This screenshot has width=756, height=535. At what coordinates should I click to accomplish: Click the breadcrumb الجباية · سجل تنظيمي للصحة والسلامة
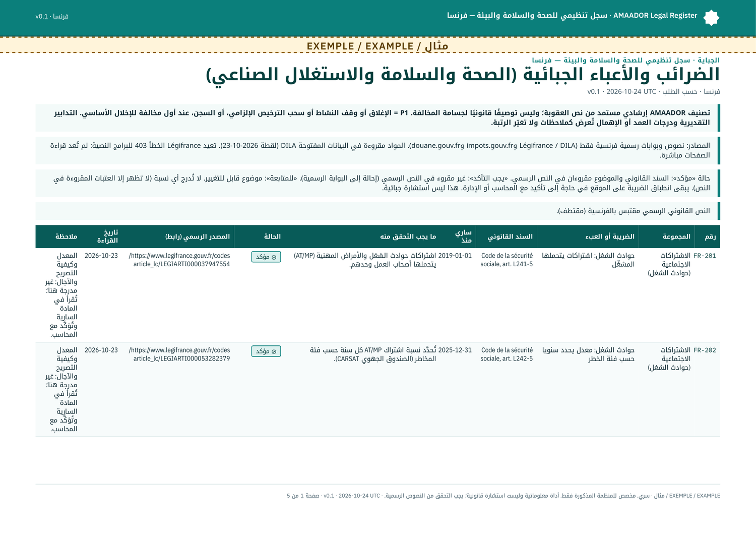626,60
